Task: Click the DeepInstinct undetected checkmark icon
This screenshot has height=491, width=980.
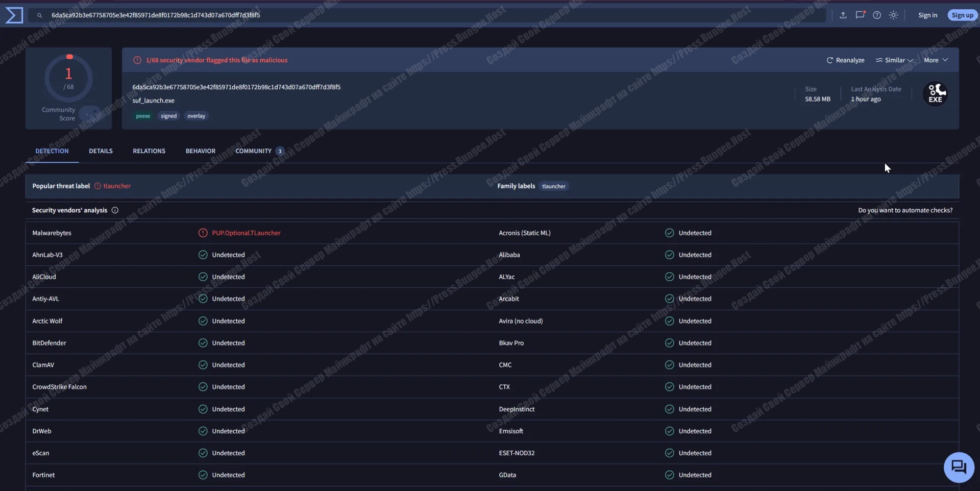Action: click(669, 409)
